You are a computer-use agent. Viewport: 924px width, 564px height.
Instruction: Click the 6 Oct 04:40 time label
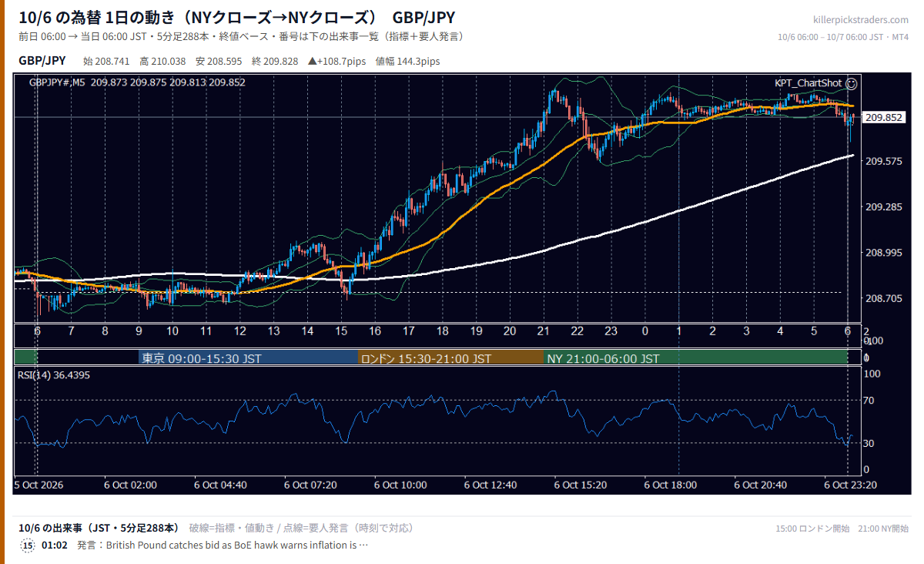tap(220, 485)
